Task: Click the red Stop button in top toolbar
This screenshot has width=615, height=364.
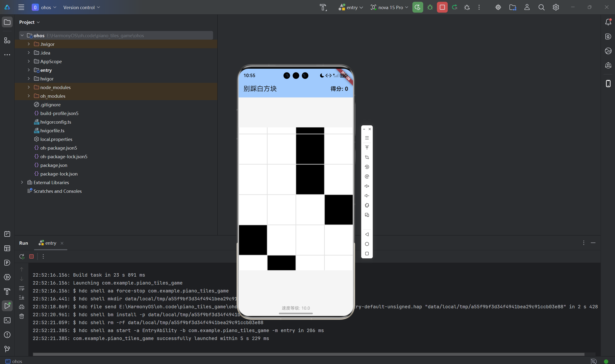Action: click(x=442, y=7)
